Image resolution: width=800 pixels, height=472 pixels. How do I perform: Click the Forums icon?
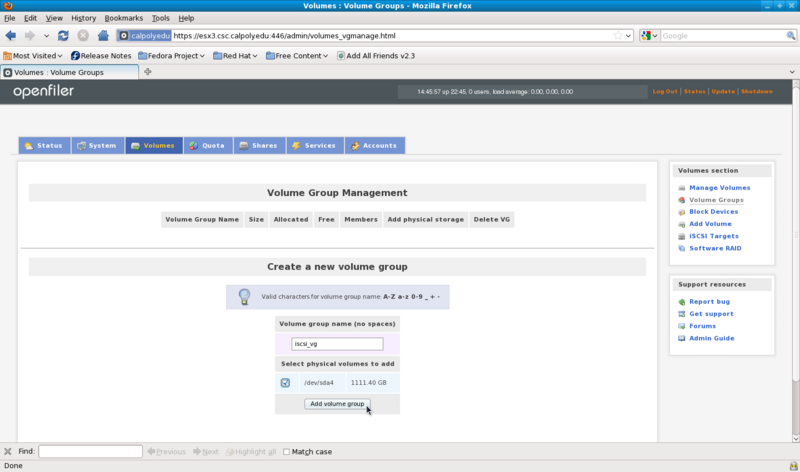coord(682,326)
